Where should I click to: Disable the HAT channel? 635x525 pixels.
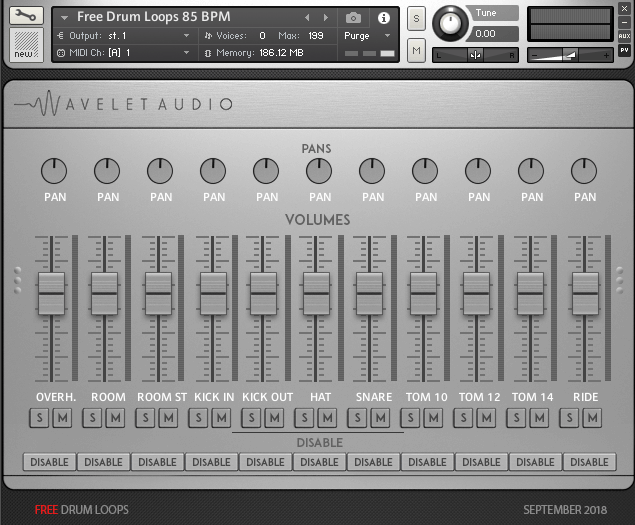(x=319, y=462)
